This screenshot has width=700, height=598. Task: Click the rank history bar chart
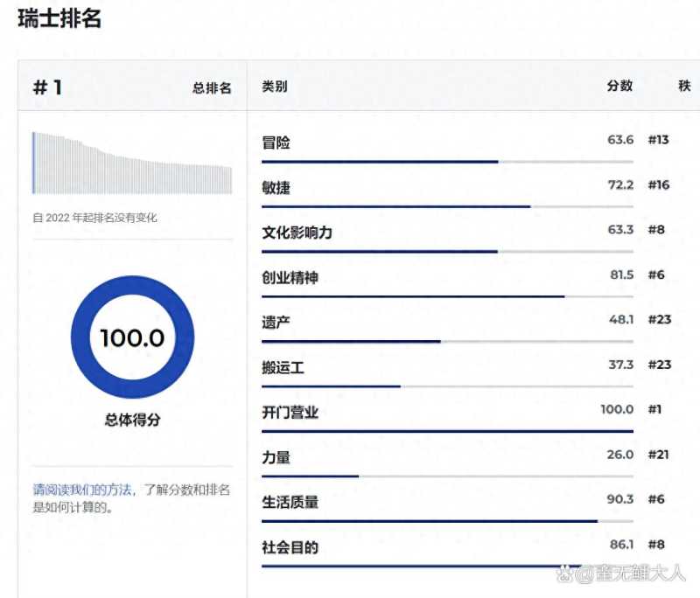(132, 163)
